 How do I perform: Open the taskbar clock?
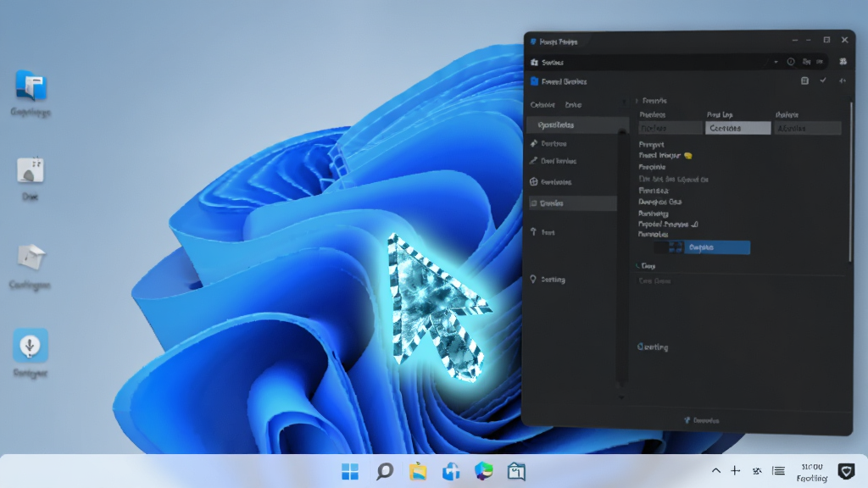coord(812,472)
